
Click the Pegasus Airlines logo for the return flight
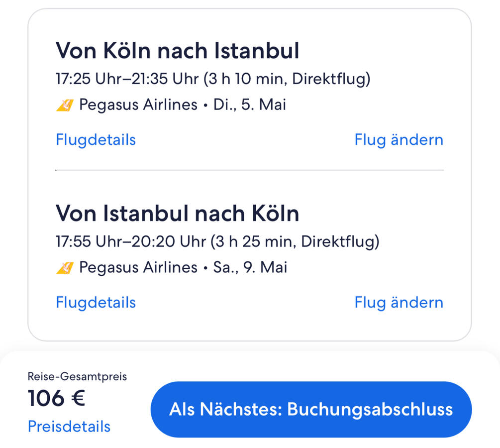point(65,268)
